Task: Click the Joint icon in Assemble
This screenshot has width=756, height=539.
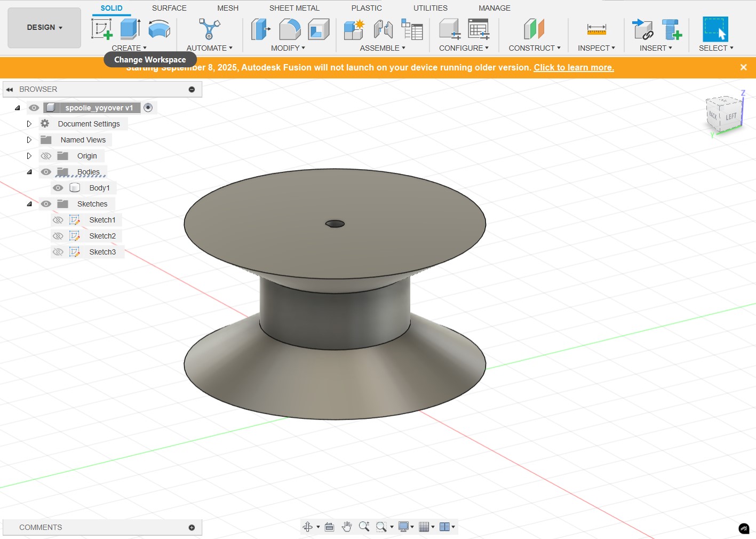Action: [383, 29]
